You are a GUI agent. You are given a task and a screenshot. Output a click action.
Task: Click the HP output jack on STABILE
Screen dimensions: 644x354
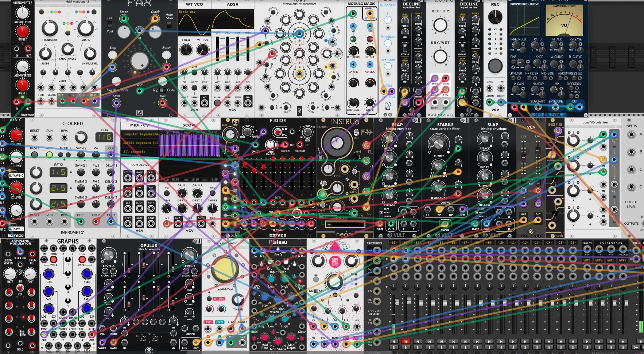click(x=451, y=209)
